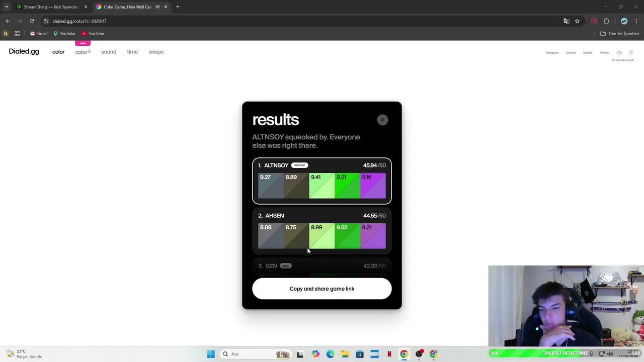Select AHSEN's 9.52 green swatch
The image size is (644, 362).
[x=348, y=236]
